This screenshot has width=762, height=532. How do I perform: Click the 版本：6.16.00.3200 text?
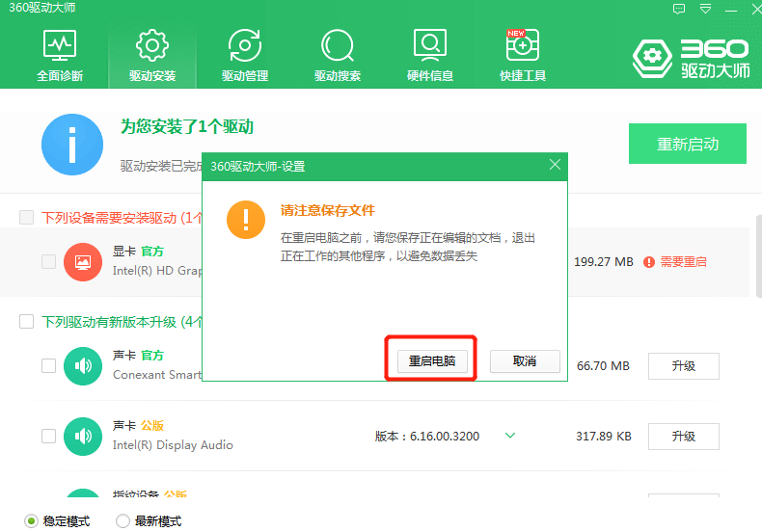click(427, 437)
